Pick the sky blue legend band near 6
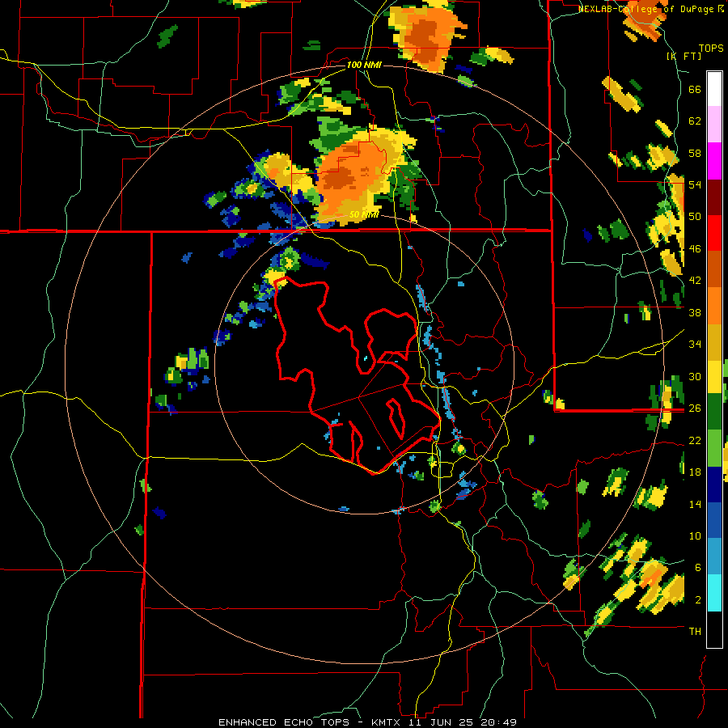728x728 pixels. tap(714, 557)
